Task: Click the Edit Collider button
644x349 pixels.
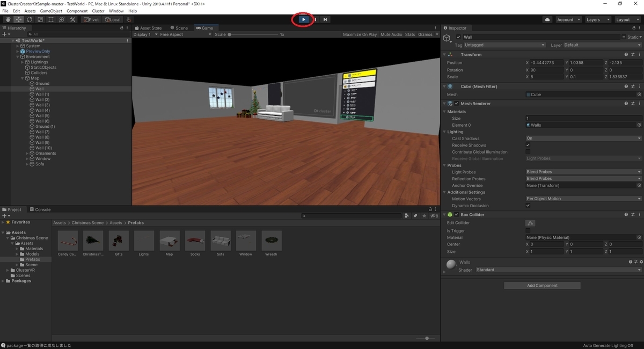Action: click(530, 223)
